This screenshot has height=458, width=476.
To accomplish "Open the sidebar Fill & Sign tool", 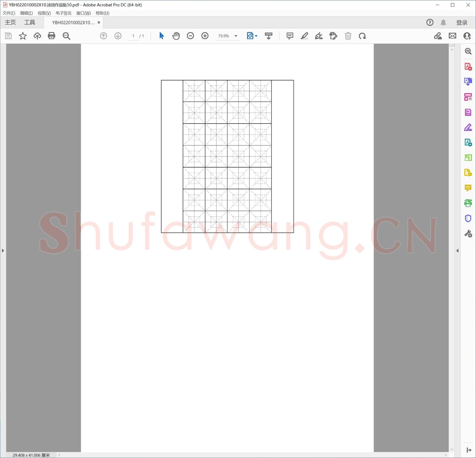I will coord(468,127).
